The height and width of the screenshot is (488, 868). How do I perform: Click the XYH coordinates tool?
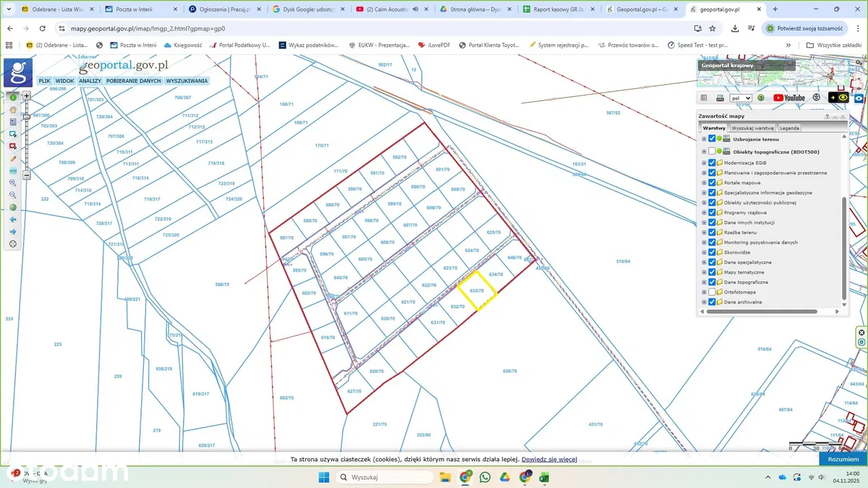[x=13, y=171]
